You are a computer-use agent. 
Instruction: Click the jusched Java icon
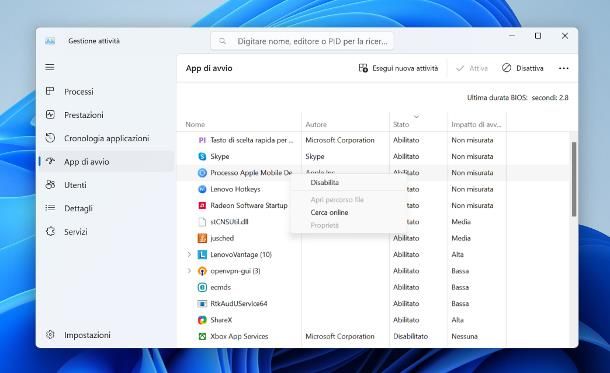(202, 238)
